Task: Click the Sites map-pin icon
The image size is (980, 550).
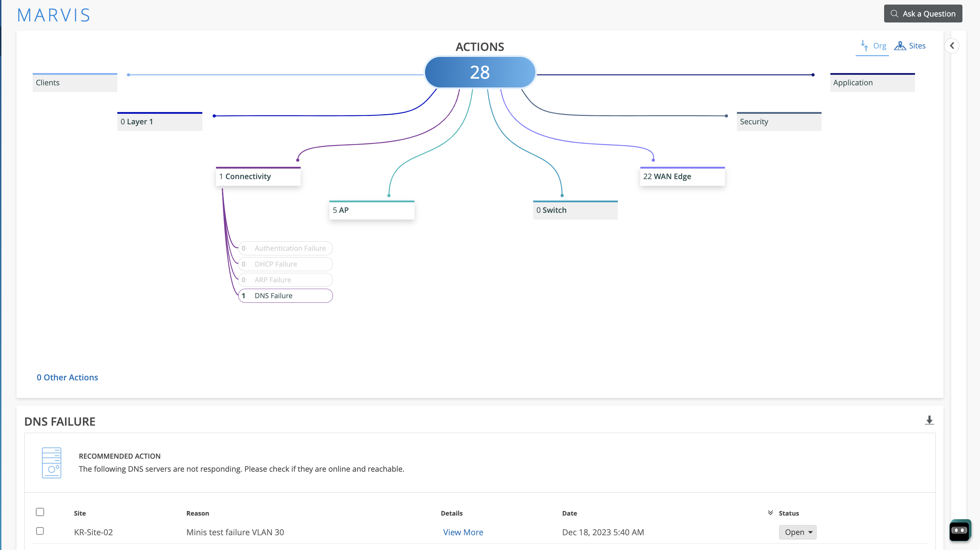Action: coord(900,46)
